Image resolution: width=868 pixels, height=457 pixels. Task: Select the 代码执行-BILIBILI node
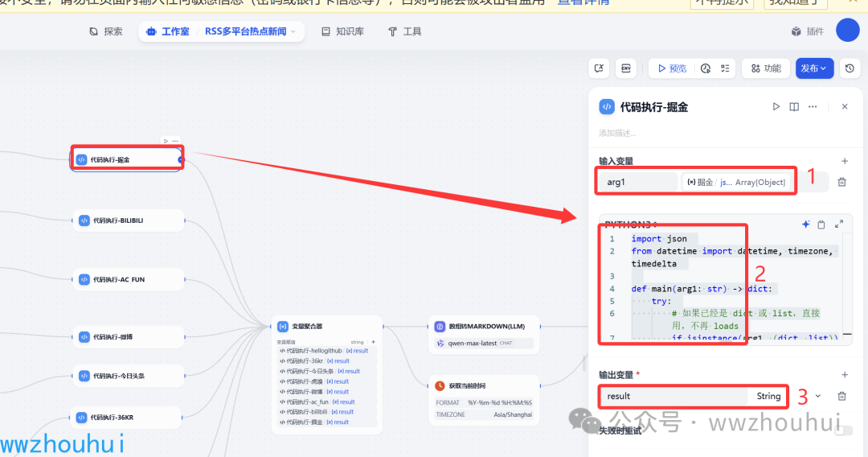pos(129,220)
